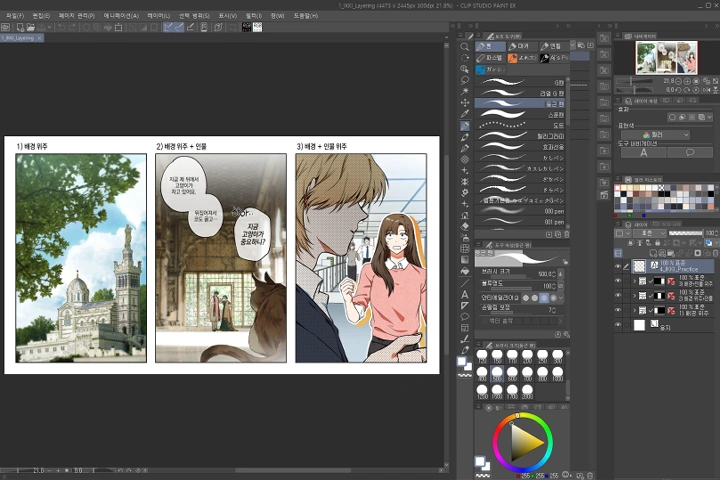Click the zoom in icon in Navigator
Viewport: 720px width, 481px height.
(687, 81)
